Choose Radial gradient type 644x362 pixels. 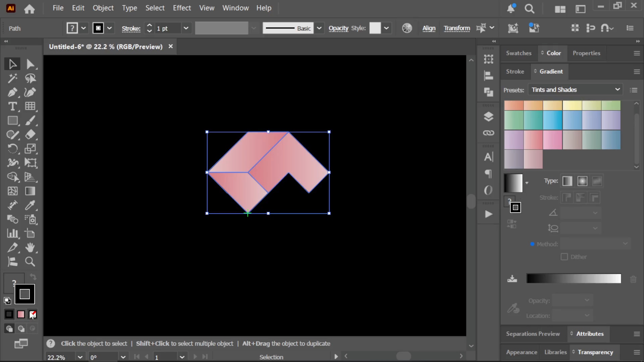coord(582,181)
